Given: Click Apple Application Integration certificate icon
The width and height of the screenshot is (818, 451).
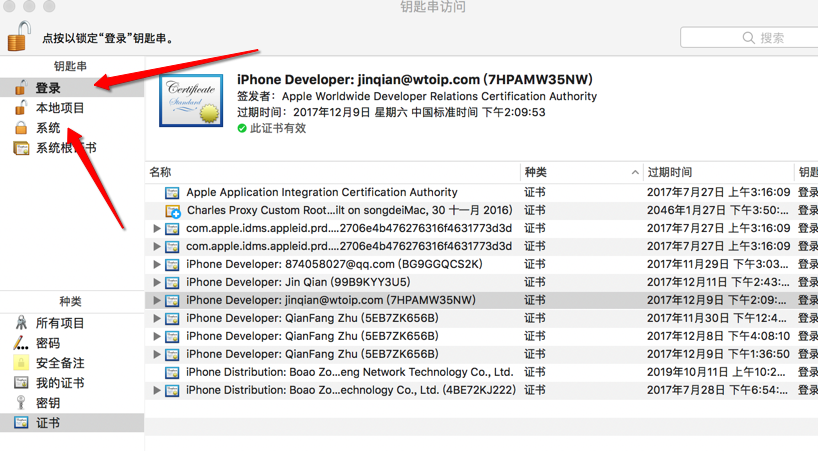Looking at the screenshot, I should tap(172, 193).
